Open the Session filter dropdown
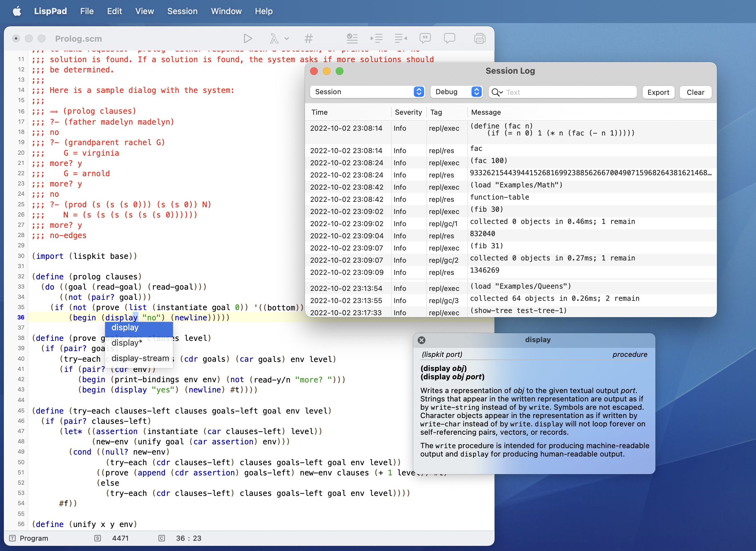 [367, 92]
